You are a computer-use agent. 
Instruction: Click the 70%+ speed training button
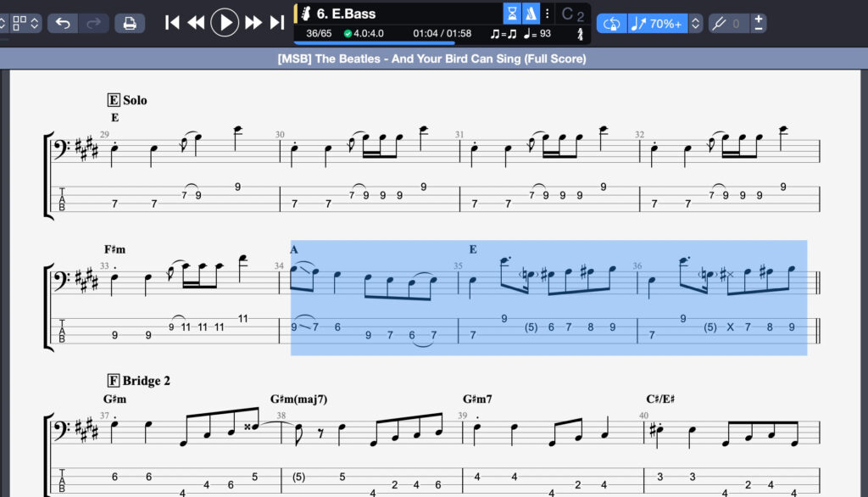pos(661,23)
